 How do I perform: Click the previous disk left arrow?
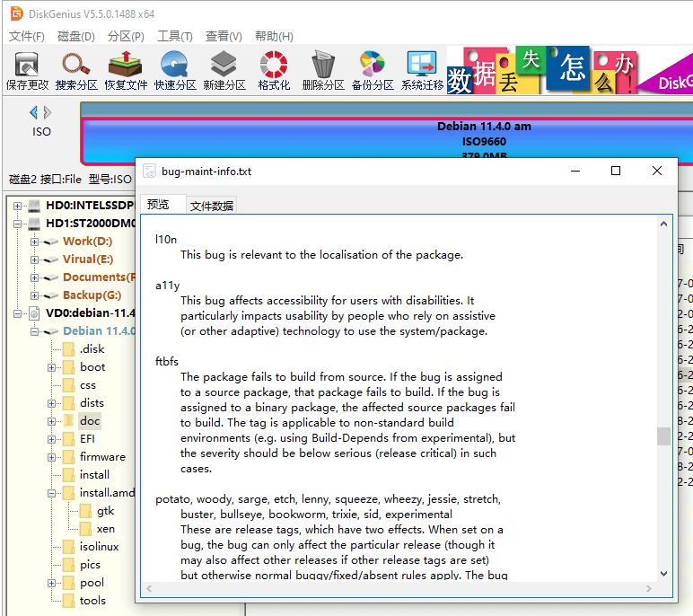pos(34,112)
